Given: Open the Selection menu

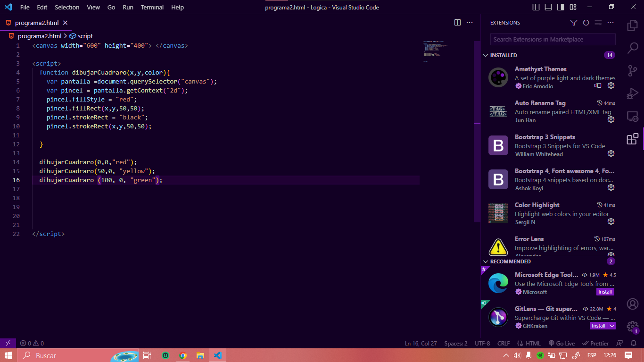Looking at the screenshot, I should (x=67, y=7).
